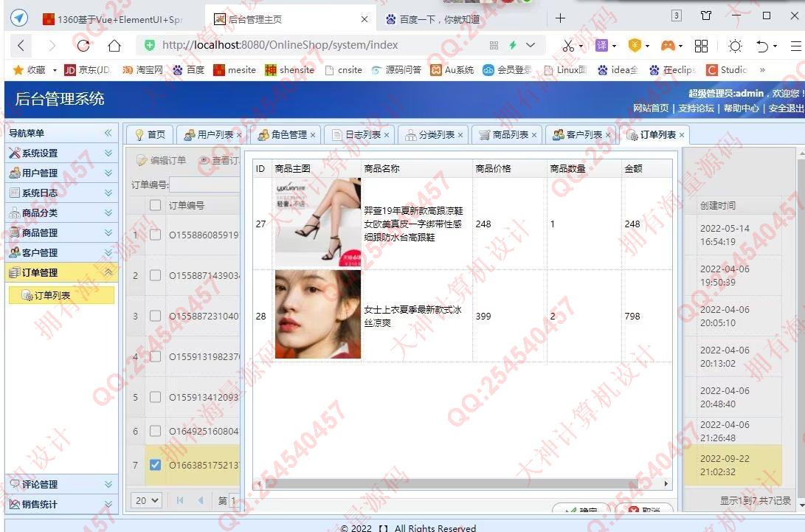Collapse the 导航菜单 panel arrows
This screenshot has width=805, height=532.
point(108,133)
